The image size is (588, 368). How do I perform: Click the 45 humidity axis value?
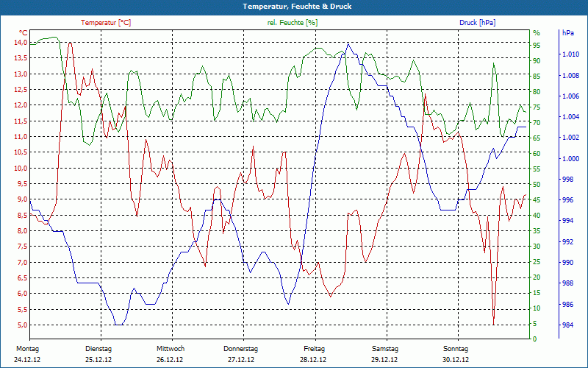[537, 200]
